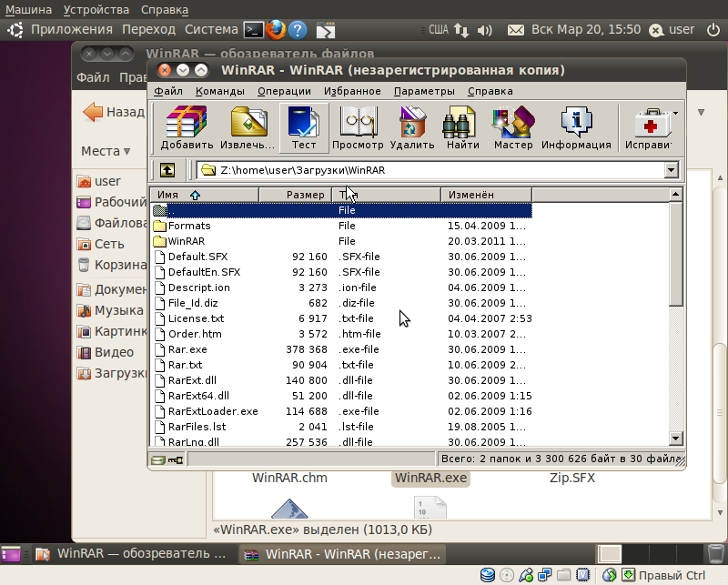Image resolution: width=728 pixels, height=585 pixels.
Task: Click the Тест (Test) toolbar icon
Action: pos(304,127)
